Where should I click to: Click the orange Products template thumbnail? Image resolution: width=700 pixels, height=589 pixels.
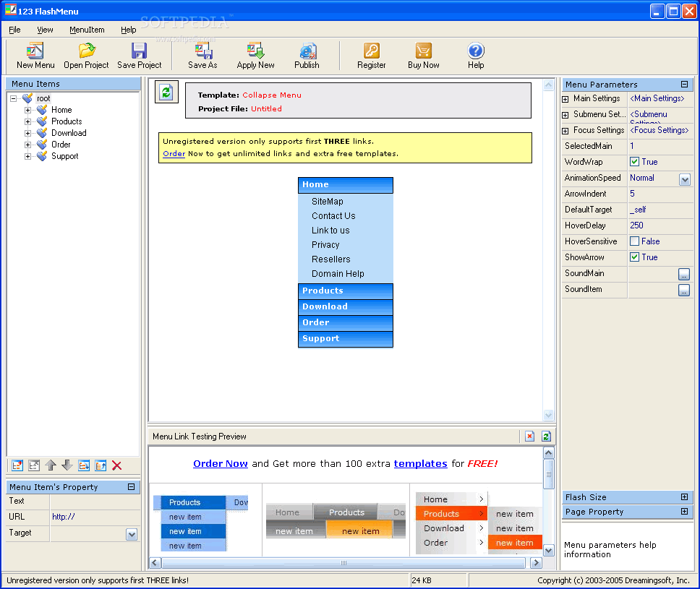tap(451, 514)
